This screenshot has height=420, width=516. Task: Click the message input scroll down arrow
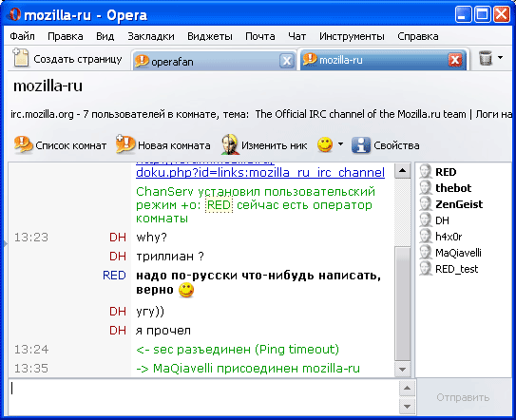[x=407, y=406]
